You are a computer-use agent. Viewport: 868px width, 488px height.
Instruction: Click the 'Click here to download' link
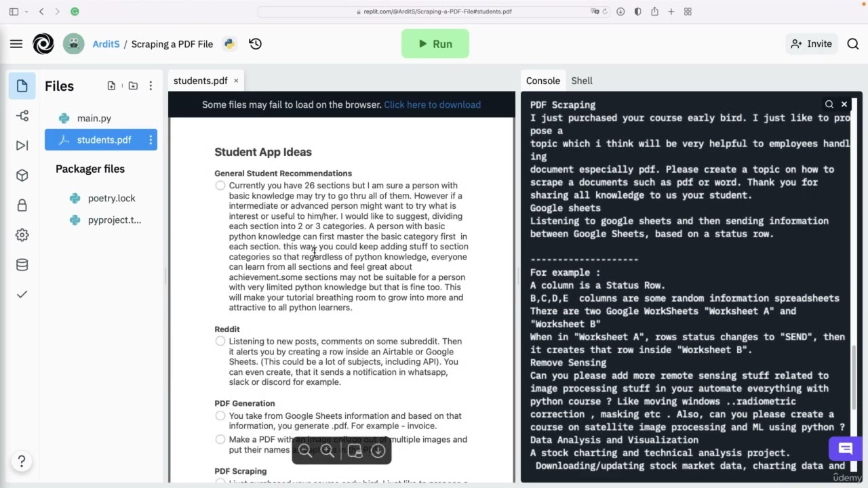432,104
